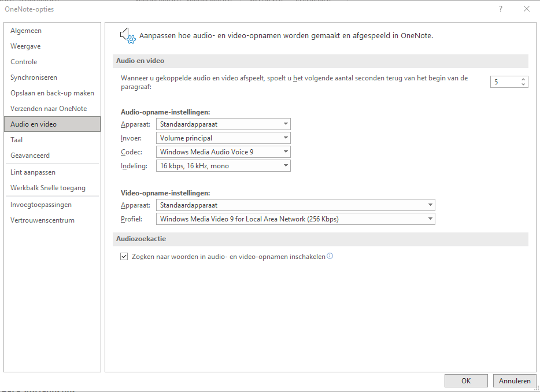Click the info icon beside audio search option

[330, 256]
